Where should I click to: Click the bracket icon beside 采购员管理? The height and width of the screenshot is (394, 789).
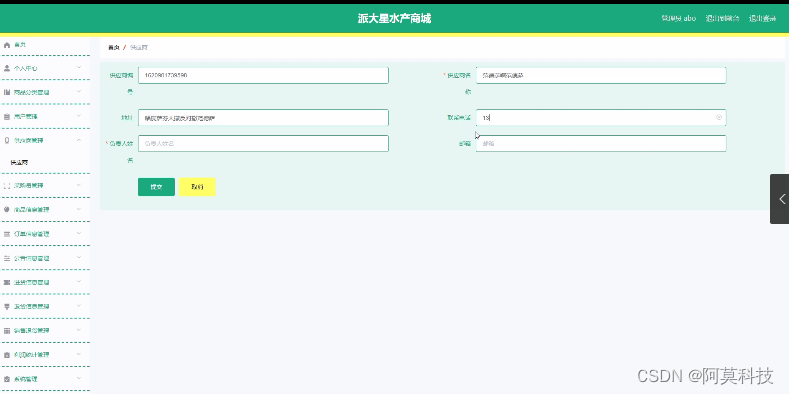[7, 185]
